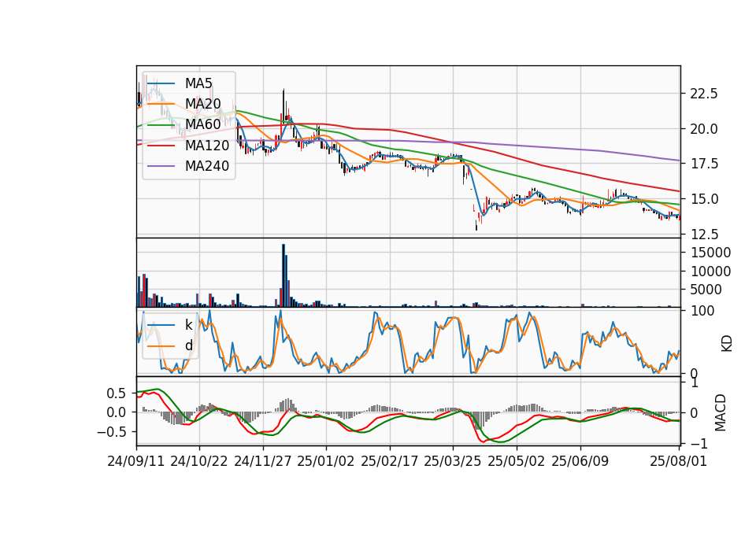The image size is (756, 543).
Task: Click the 24/10/22 date axis label
Action: pos(199,461)
